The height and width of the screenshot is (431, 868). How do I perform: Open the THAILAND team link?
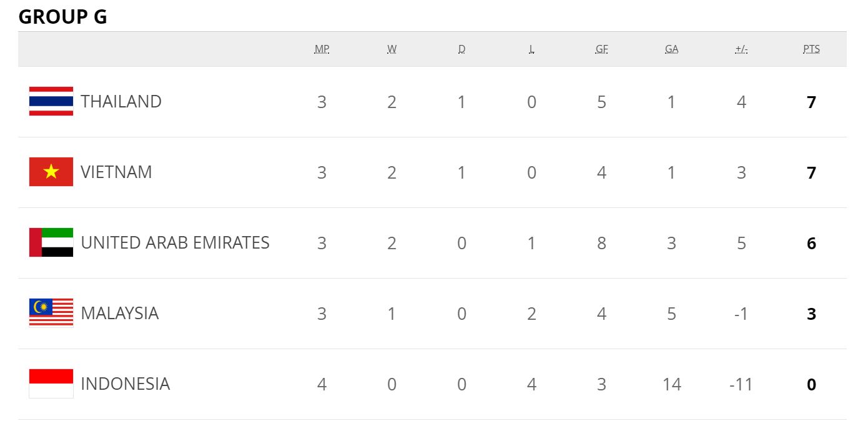click(121, 102)
